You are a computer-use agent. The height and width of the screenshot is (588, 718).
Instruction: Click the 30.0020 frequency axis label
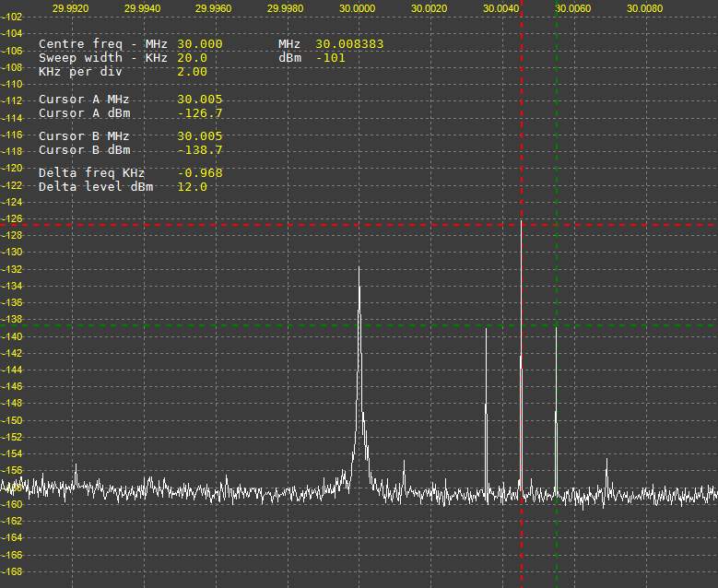pyautogui.click(x=430, y=8)
